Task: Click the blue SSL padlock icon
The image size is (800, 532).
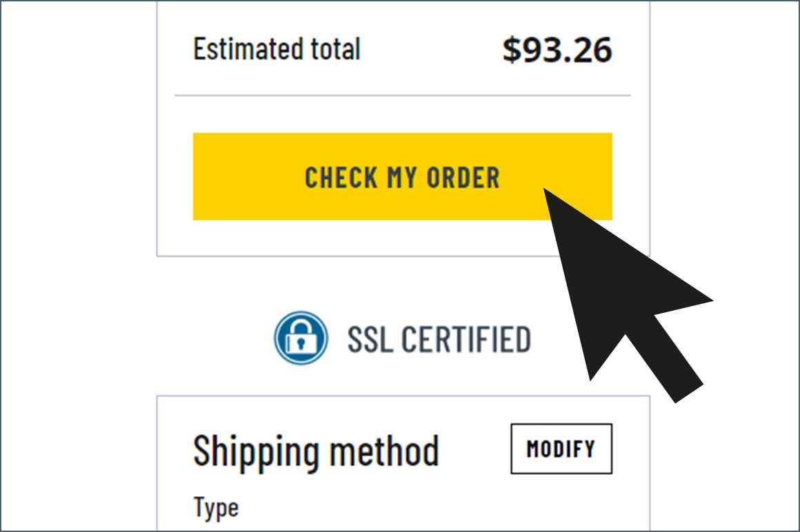Action: tap(301, 338)
